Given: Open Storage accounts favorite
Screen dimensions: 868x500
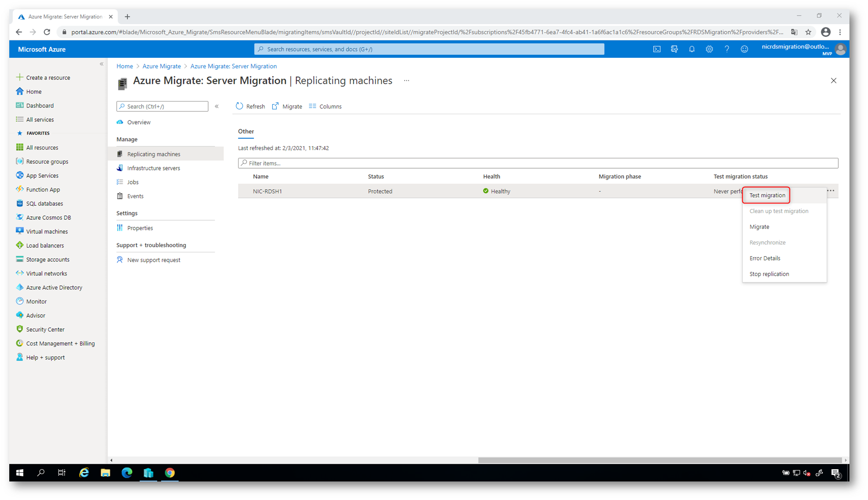Looking at the screenshot, I should (x=48, y=259).
